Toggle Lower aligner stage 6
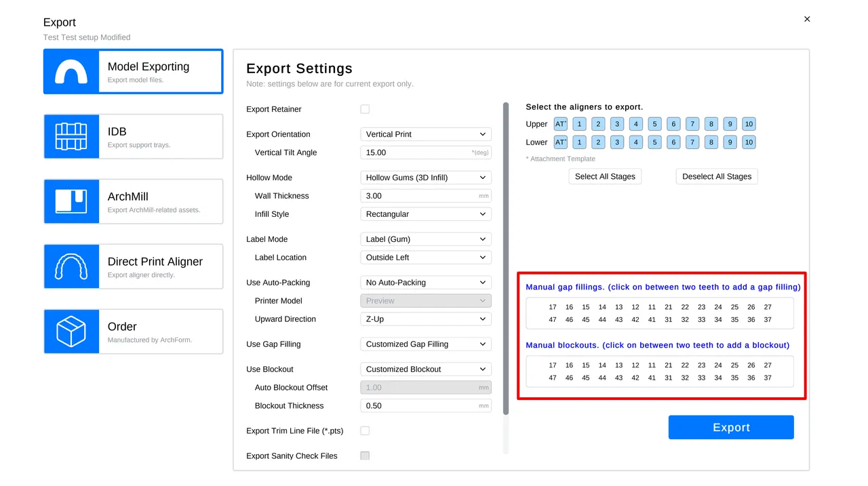Viewport: 868px width, 486px height. point(673,142)
